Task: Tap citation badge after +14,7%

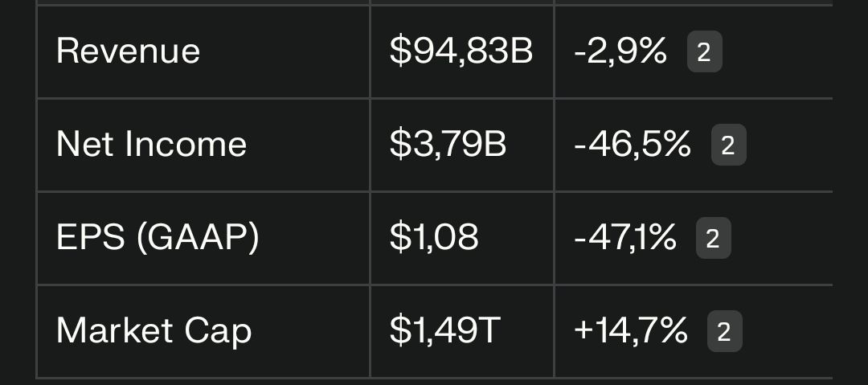Action: 724,332
